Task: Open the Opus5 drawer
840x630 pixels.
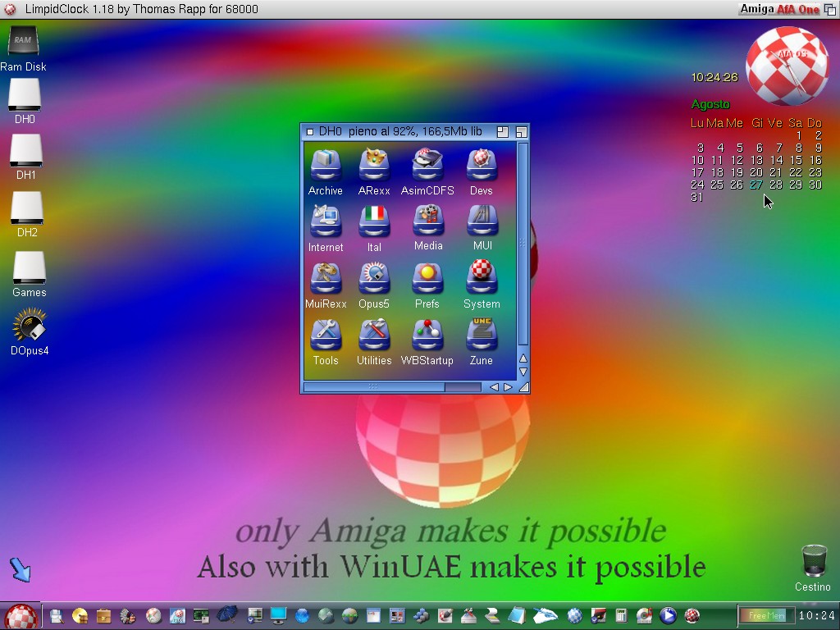Action: tap(374, 280)
